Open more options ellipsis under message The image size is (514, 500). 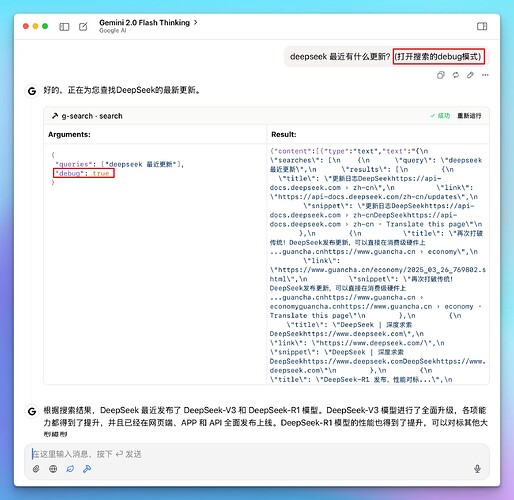[485, 75]
